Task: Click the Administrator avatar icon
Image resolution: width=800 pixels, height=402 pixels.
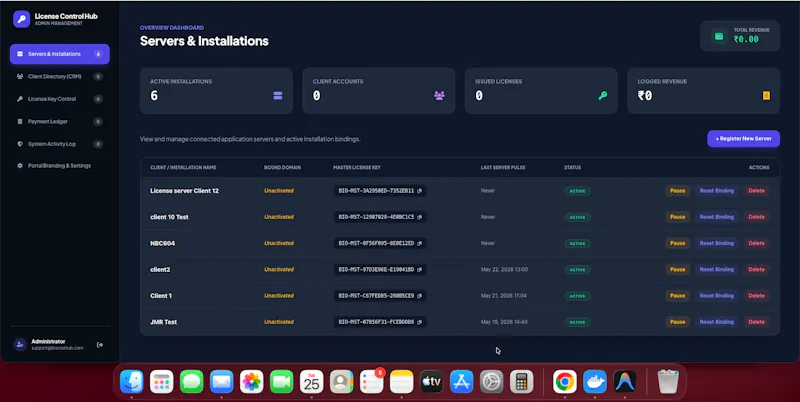Action: (x=20, y=344)
